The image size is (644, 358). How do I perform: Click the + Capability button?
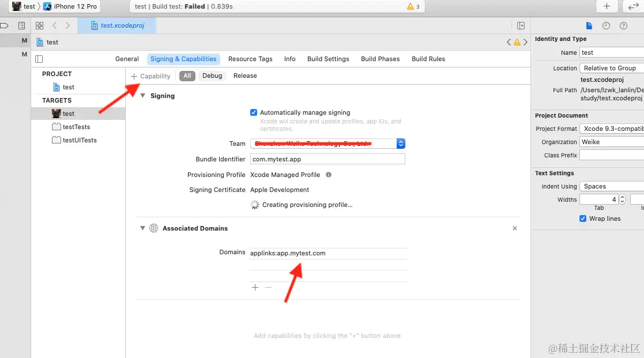pyautogui.click(x=150, y=76)
